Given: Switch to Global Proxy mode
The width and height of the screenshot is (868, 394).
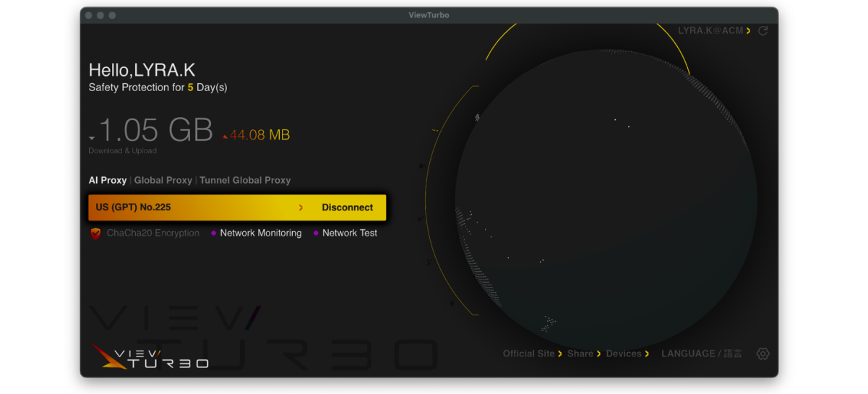Looking at the screenshot, I should click(163, 180).
